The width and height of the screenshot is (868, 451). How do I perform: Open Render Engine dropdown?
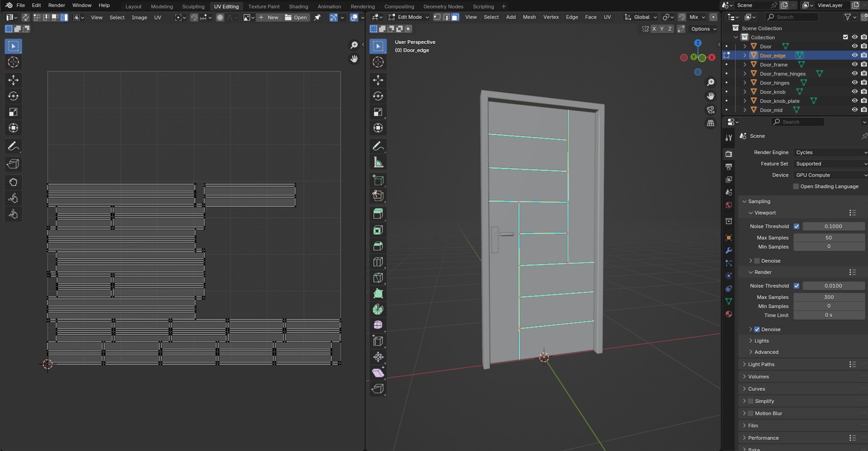click(x=830, y=152)
